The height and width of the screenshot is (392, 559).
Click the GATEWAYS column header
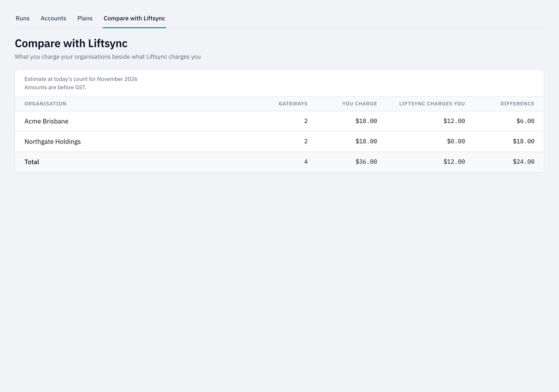tap(293, 104)
